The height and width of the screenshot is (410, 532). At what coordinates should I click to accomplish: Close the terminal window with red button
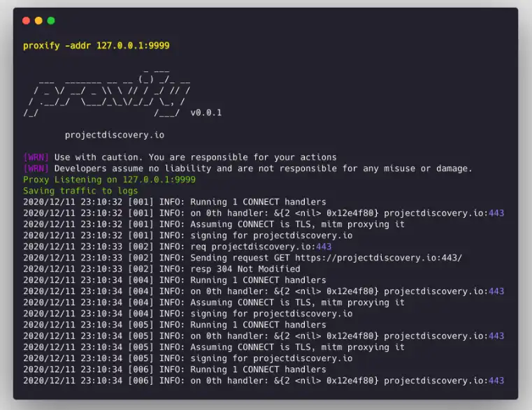(x=26, y=21)
